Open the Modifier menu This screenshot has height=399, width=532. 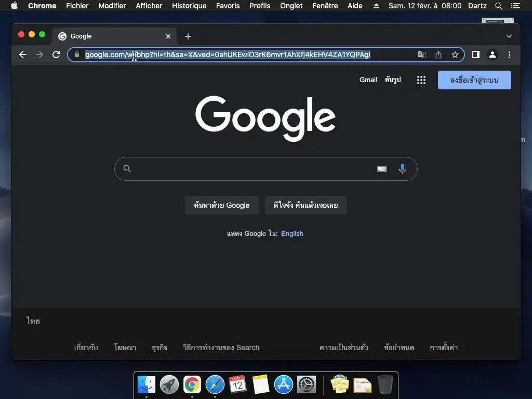112,6
